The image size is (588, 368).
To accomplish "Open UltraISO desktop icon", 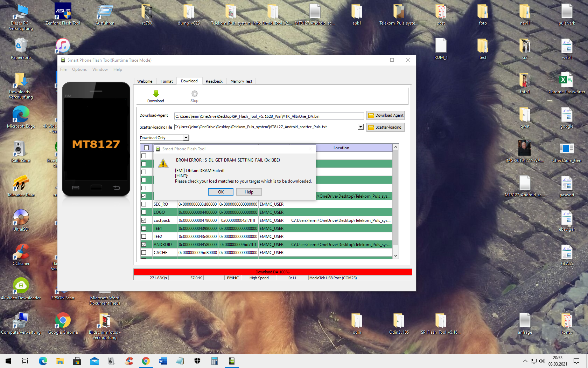I will (21, 220).
